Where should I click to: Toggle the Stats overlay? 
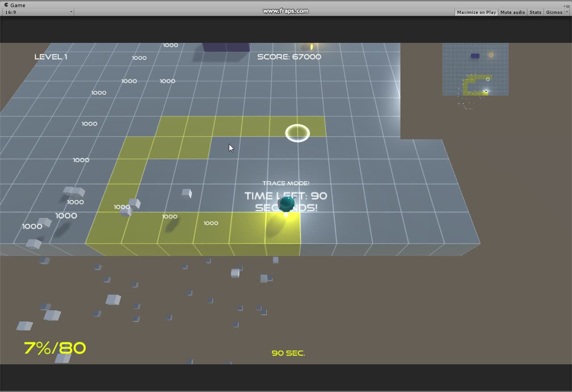click(x=535, y=12)
